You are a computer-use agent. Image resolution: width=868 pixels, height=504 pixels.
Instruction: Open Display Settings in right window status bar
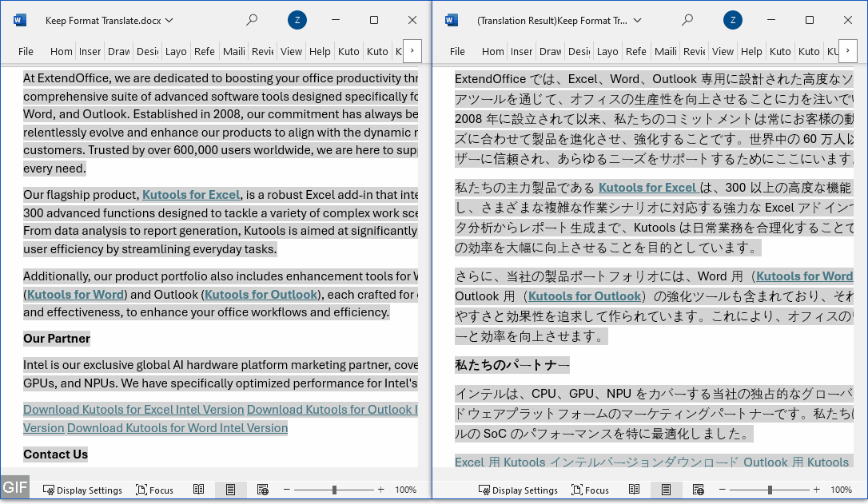(x=518, y=490)
